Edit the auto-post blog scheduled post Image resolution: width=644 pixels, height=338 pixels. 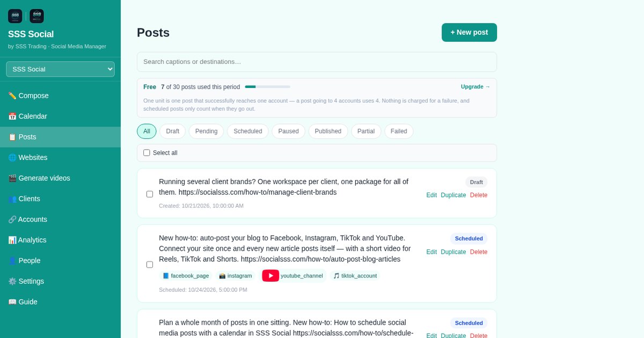pyautogui.click(x=431, y=252)
